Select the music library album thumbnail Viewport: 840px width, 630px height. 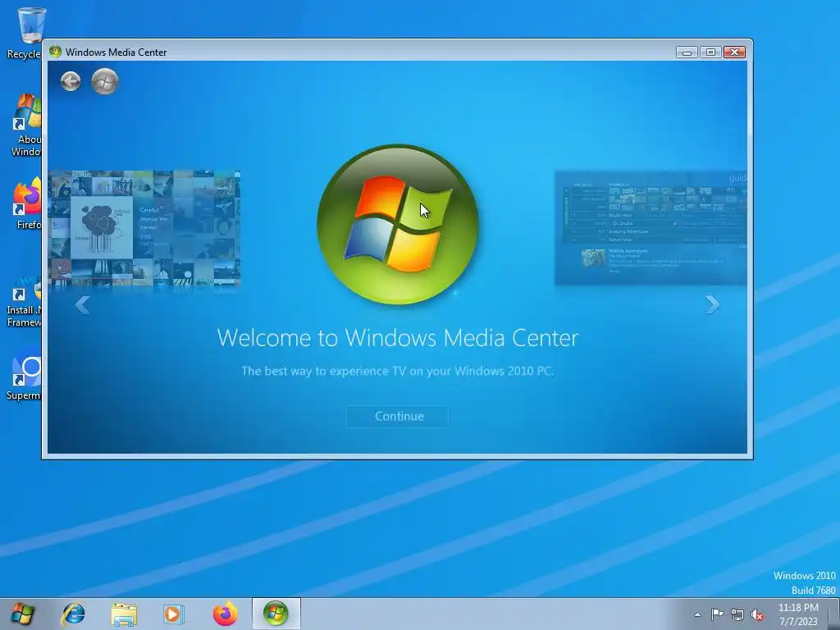click(x=144, y=229)
